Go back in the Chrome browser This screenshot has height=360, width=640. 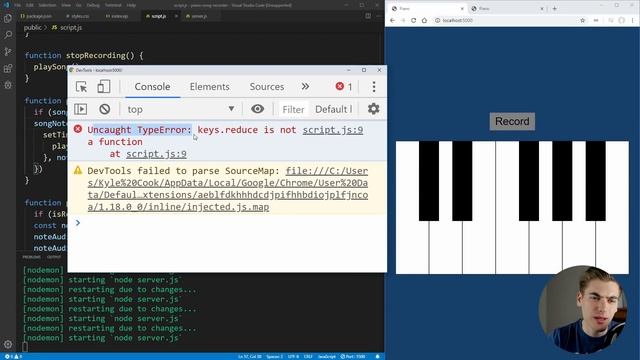coord(393,20)
